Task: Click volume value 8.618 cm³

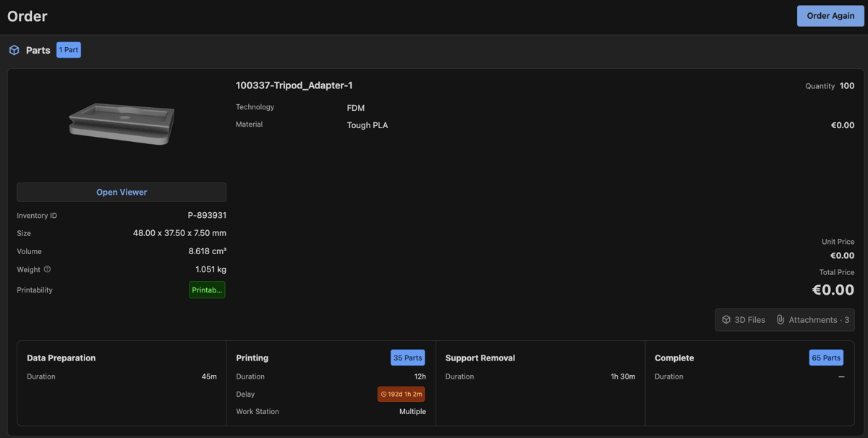Action: (x=208, y=251)
